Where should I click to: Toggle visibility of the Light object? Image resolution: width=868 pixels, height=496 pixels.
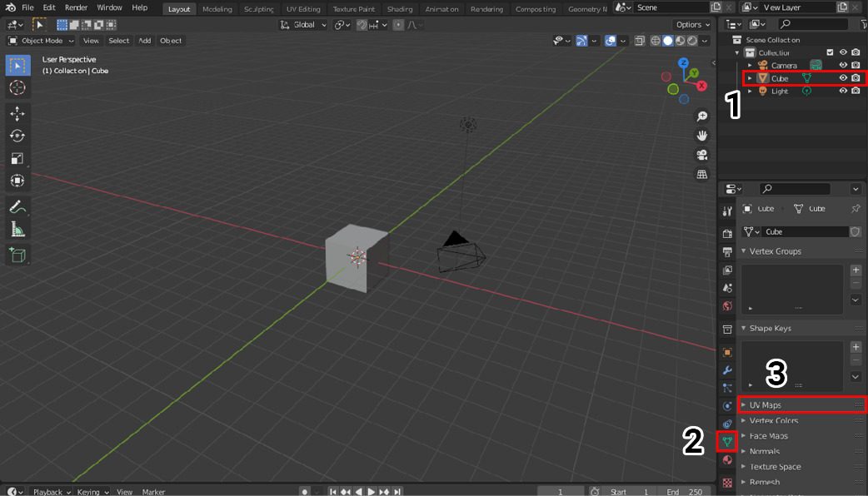tap(843, 91)
